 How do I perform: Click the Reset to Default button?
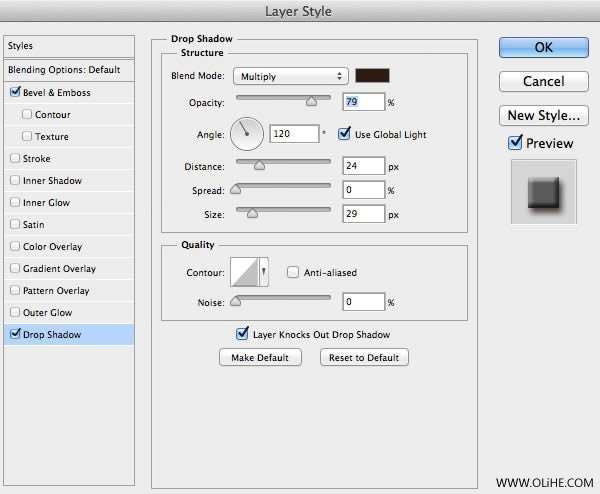pyautogui.click(x=364, y=357)
